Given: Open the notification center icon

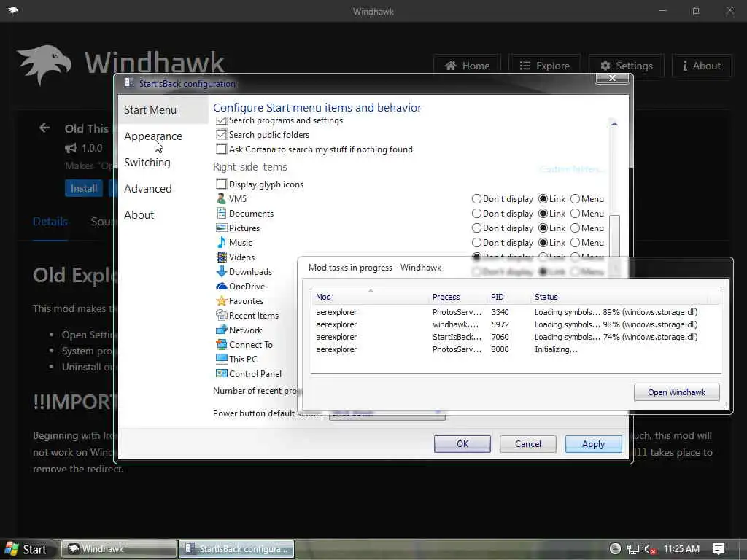Looking at the screenshot, I should [x=719, y=549].
